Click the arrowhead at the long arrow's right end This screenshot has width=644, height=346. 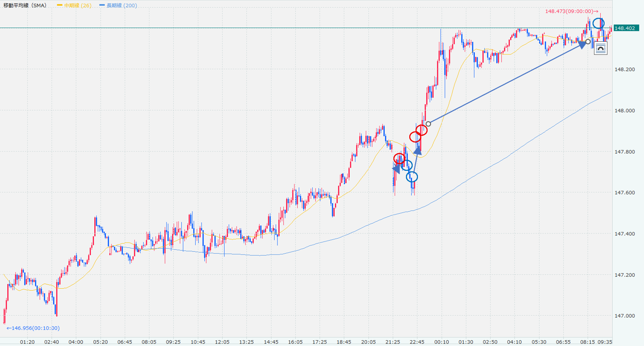pyautogui.click(x=583, y=44)
